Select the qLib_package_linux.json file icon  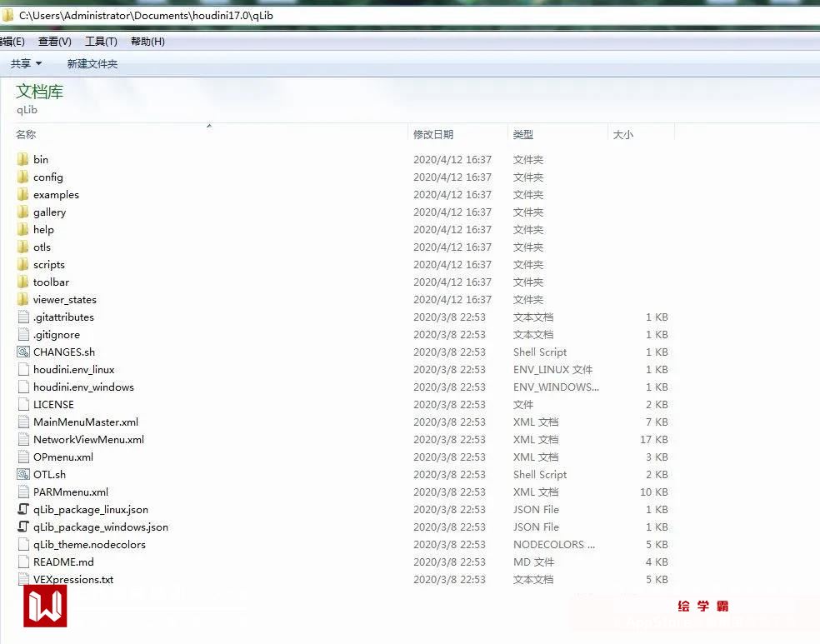(23, 510)
